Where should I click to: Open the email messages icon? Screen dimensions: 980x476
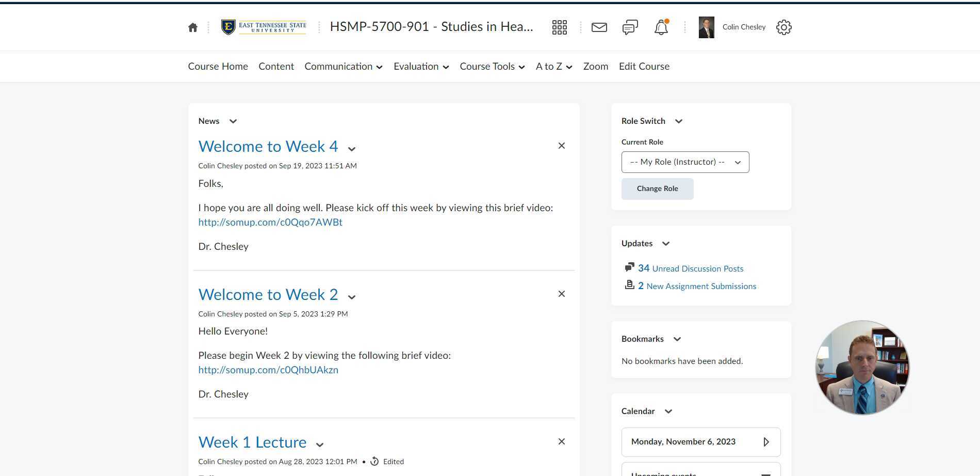(x=599, y=27)
